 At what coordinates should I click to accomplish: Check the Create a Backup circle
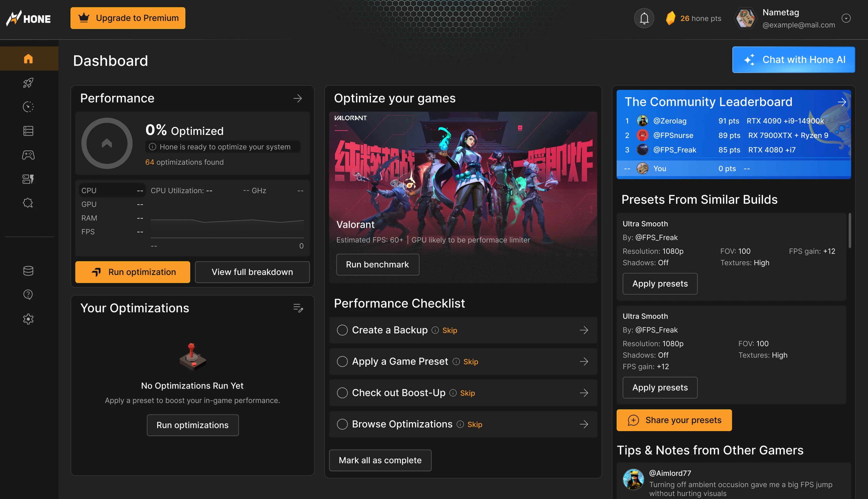click(342, 330)
